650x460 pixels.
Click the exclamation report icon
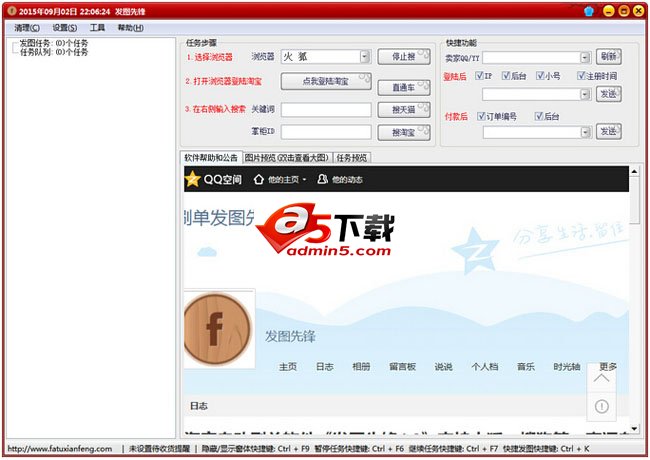(x=601, y=406)
